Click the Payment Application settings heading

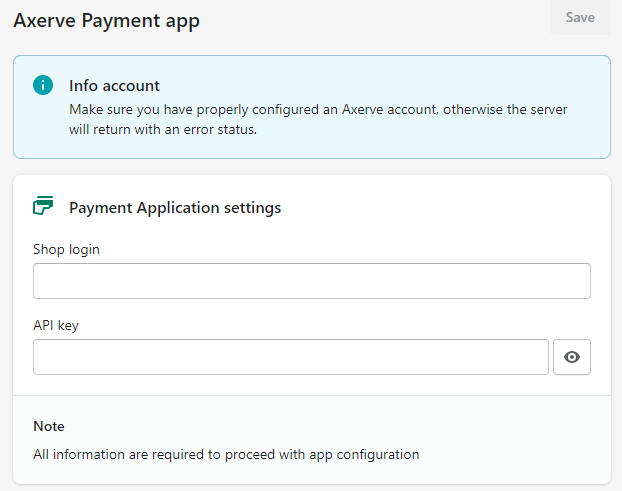tap(175, 208)
